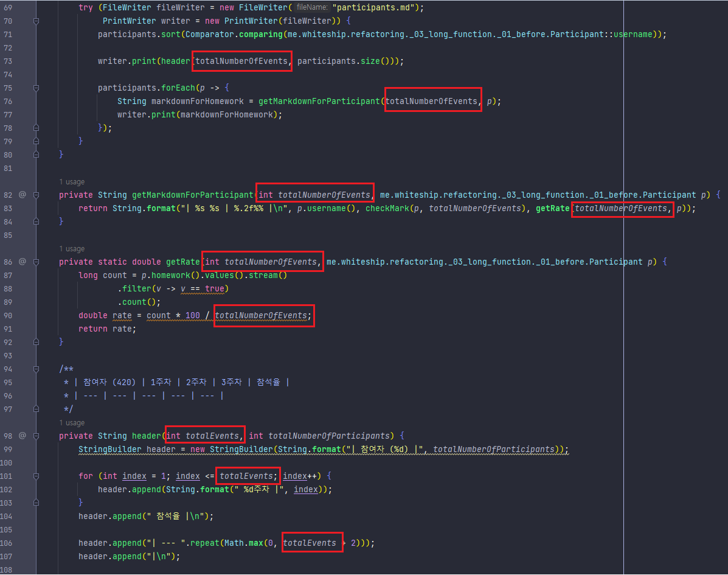Click the fold end marker on line 92

point(36,342)
